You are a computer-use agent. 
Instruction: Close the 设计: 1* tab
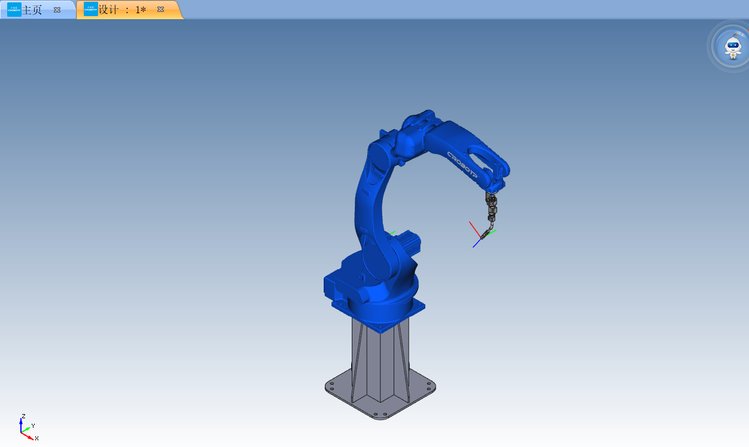pyautogui.click(x=160, y=9)
